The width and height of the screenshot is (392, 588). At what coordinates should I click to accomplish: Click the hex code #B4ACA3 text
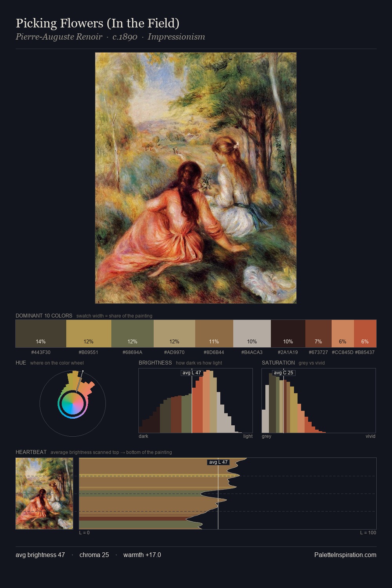252,352
